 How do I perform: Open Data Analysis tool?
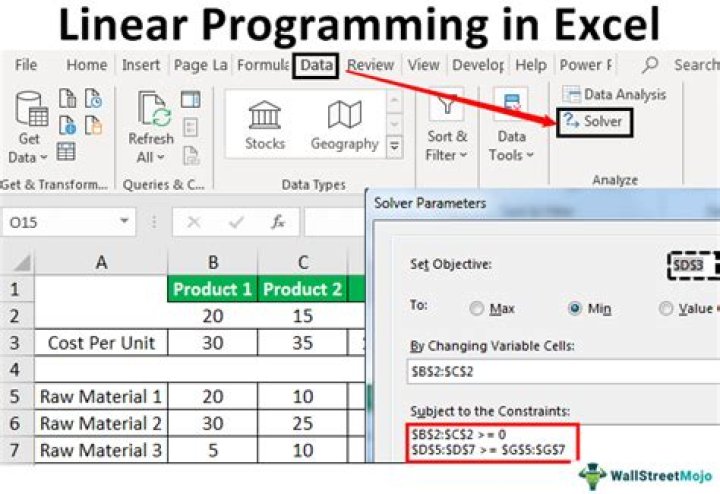[614, 94]
